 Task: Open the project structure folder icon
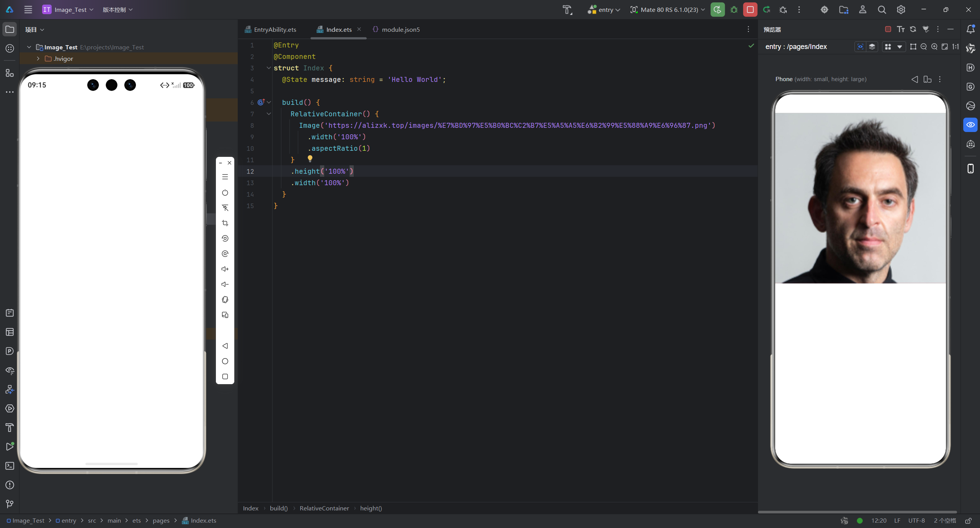[x=843, y=10]
